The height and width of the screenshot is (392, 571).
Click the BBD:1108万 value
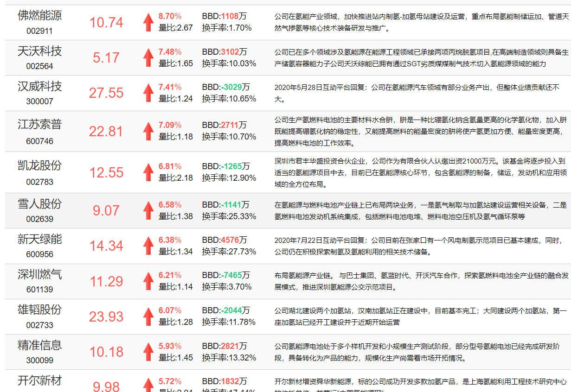(x=225, y=16)
